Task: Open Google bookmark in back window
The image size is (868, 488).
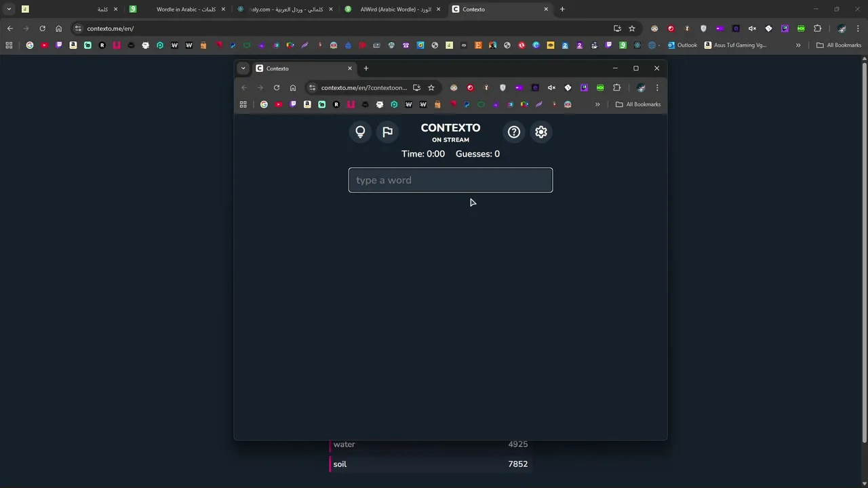Action: point(30,45)
